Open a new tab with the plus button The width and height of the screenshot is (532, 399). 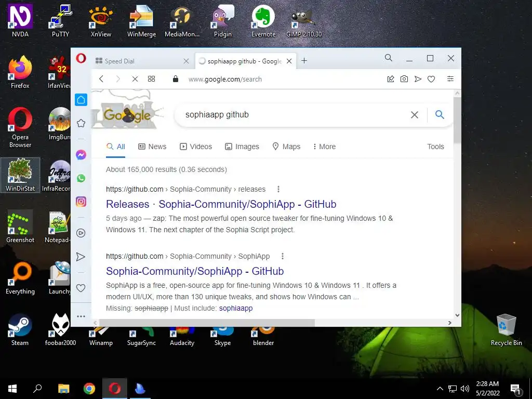[304, 61]
